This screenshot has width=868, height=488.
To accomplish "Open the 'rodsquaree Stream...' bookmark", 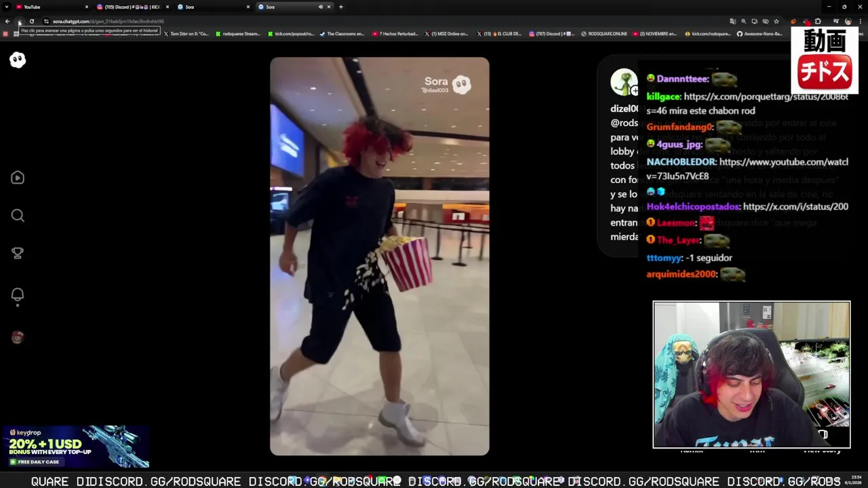I will [x=238, y=33].
